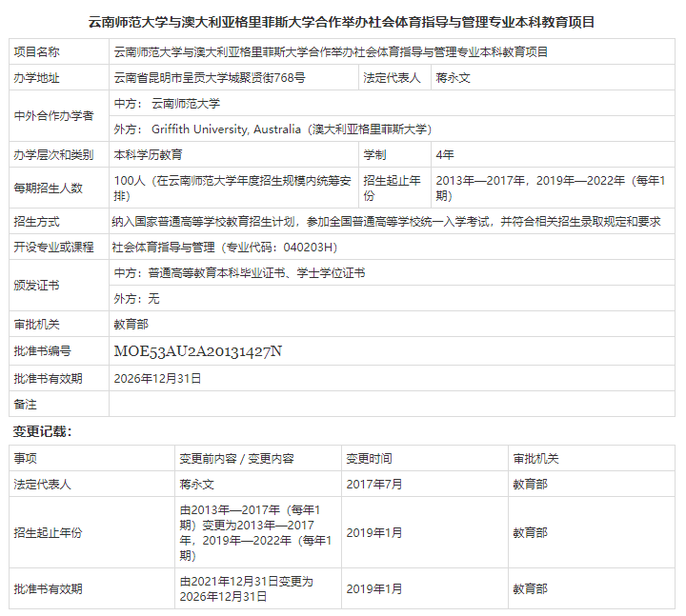Click '教育部' in the 批准书有效期 change row
Viewport: 686px width, 616px height.
click(531, 589)
